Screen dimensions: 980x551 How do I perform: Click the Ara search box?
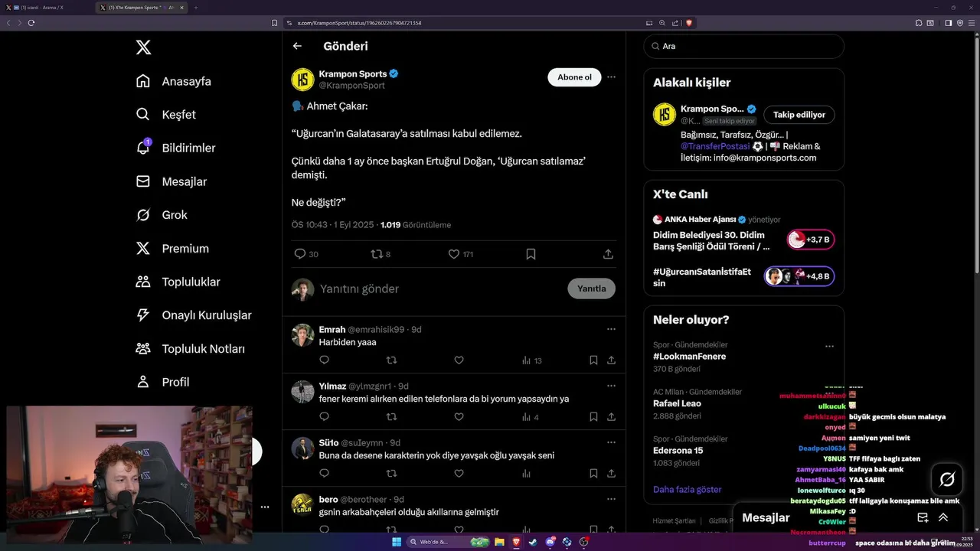pos(743,46)
